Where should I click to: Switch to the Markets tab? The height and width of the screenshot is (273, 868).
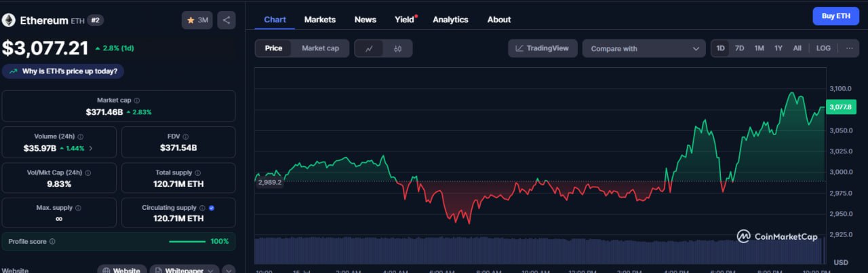pos(320,19)
